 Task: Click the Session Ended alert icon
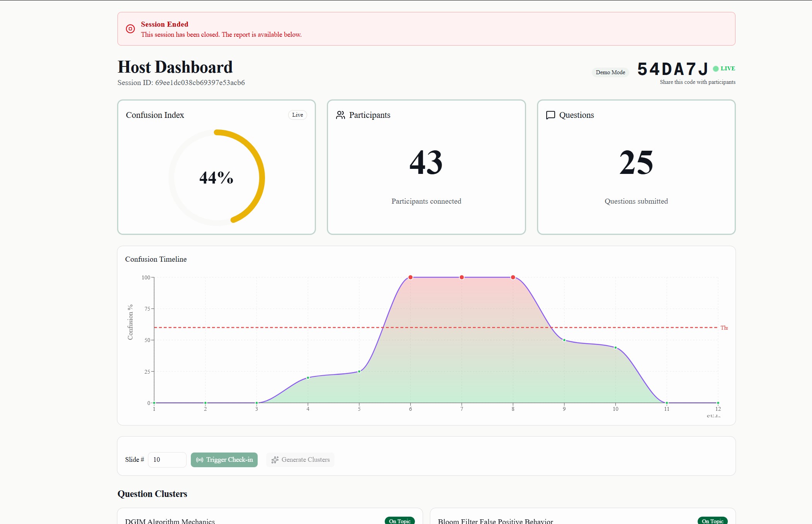pos(130,29)
